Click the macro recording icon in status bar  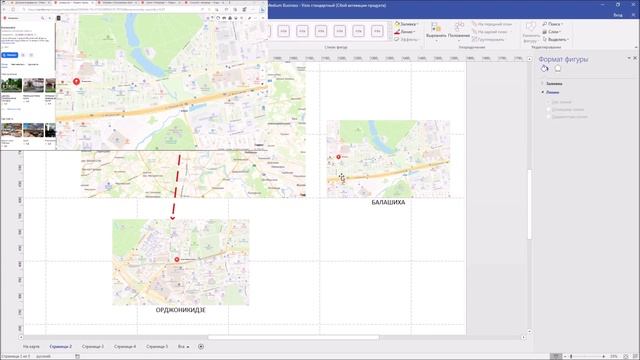[77, 356]
